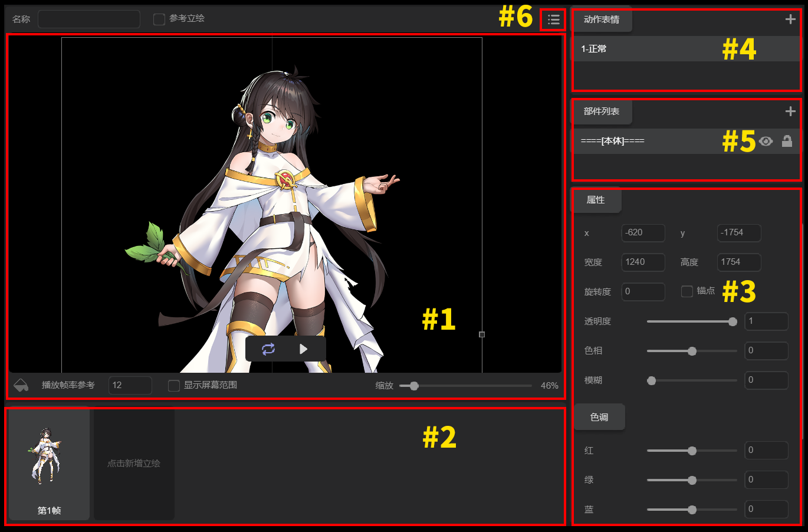
Task: Click the y position field
Action: [739, 233]
